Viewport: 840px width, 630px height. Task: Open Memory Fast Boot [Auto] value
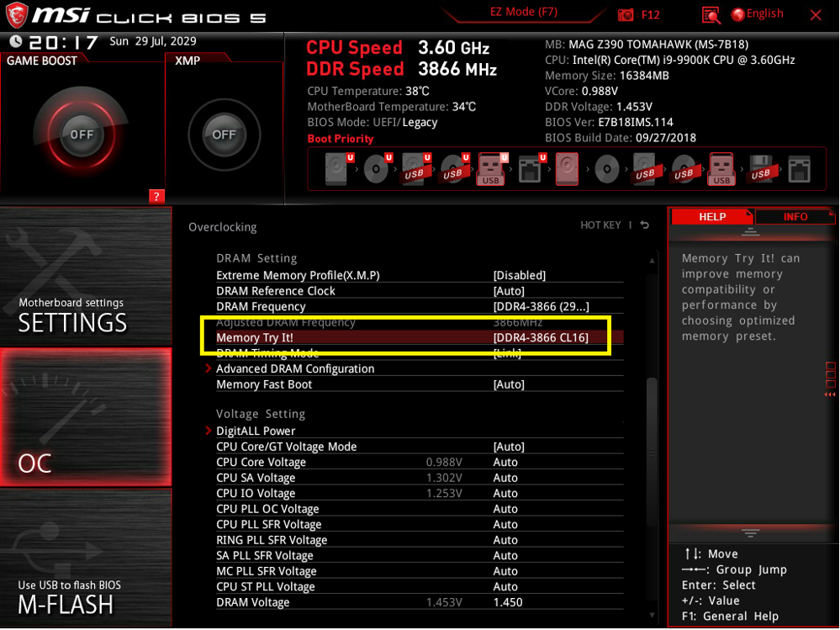tap(509, 384)
